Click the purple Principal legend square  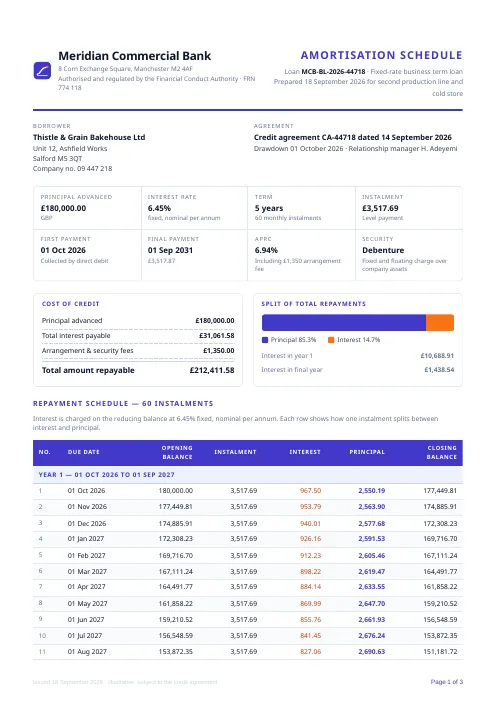265,340
